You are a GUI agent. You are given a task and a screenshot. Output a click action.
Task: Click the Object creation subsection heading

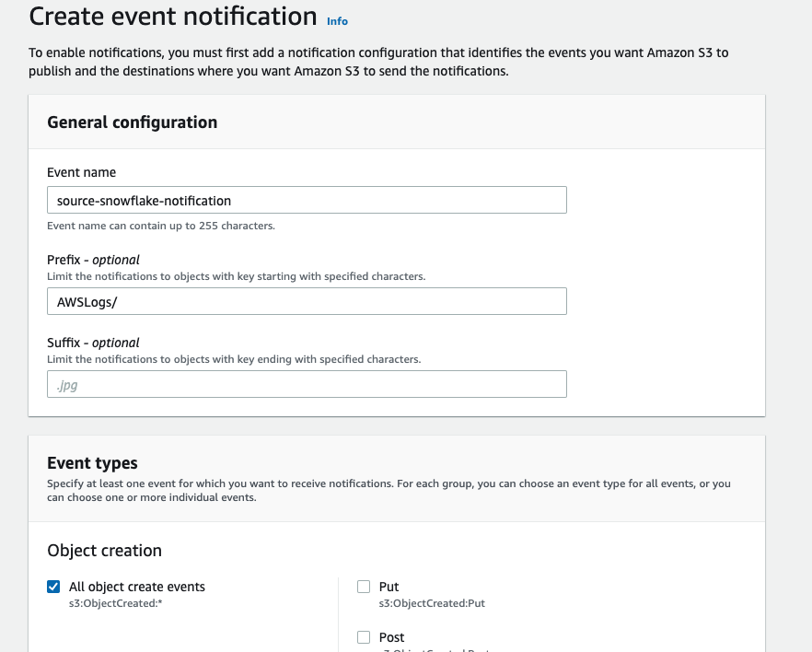pyautogui.click(x=104, y=551)
